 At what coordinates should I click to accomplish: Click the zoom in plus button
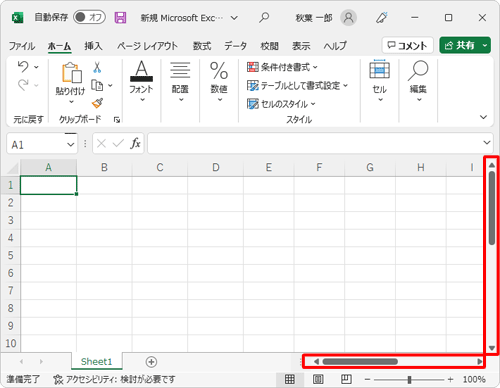coord(450,379)
